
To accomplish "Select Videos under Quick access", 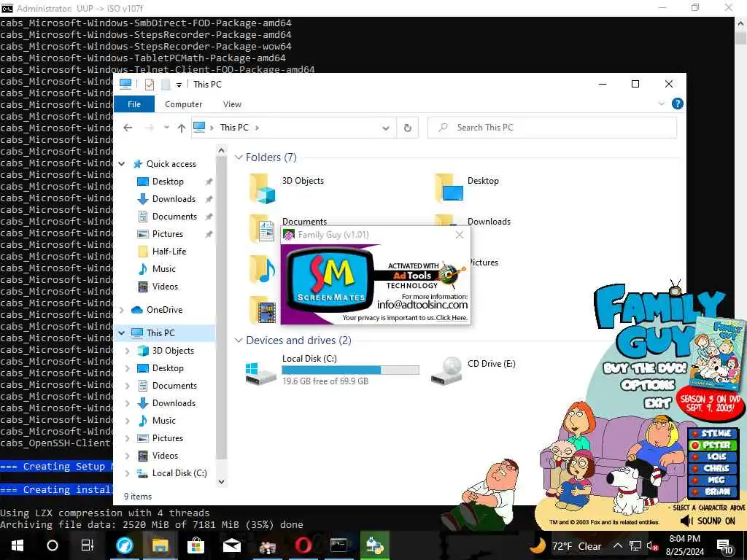I will pos(165,287).
